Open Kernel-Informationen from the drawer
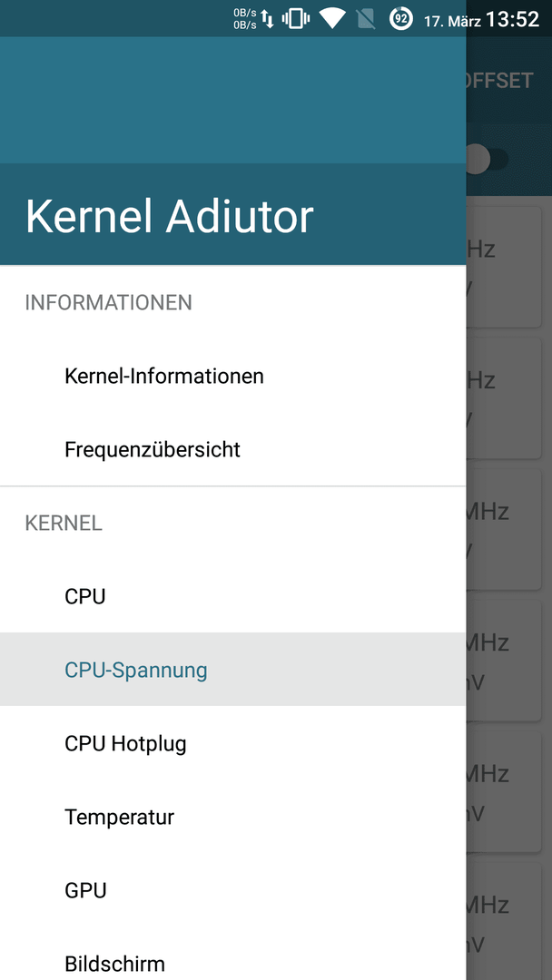 pos(164,376)
